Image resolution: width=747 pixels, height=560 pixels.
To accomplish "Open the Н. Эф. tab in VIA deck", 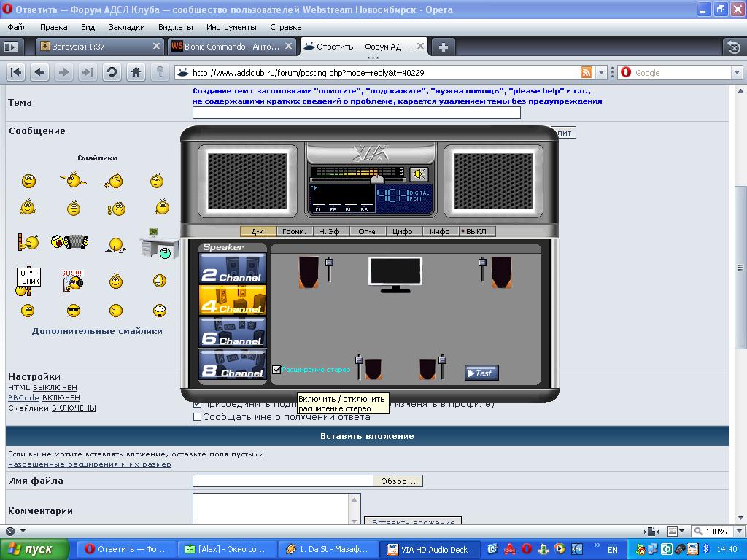I will [330, 231].
